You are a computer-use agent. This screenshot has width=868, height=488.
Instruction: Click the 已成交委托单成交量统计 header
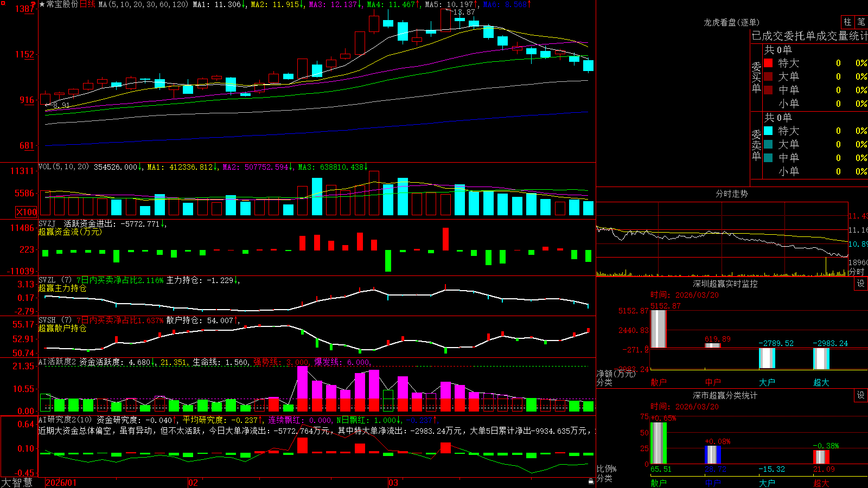point(809,36)
